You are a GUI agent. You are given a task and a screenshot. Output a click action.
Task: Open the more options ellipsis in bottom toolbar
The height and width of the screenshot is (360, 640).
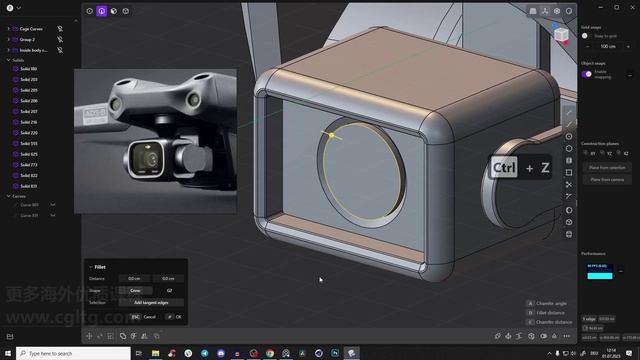tap(567, 336)
